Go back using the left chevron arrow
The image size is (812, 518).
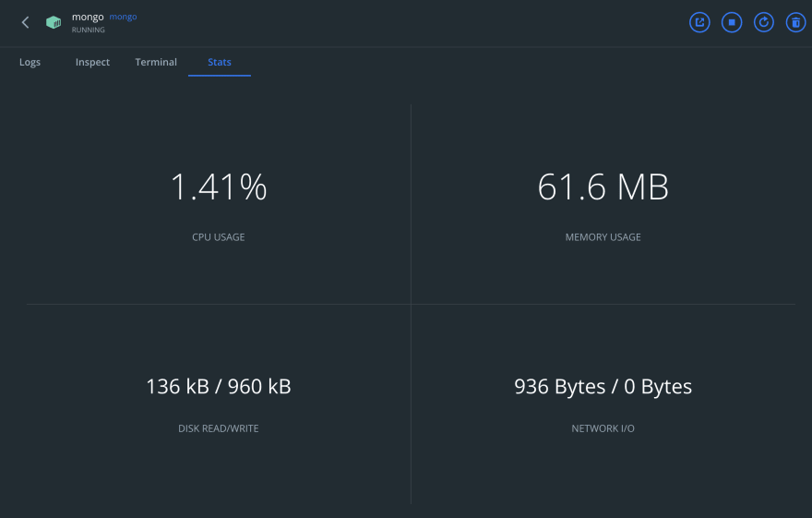[25, 22]
